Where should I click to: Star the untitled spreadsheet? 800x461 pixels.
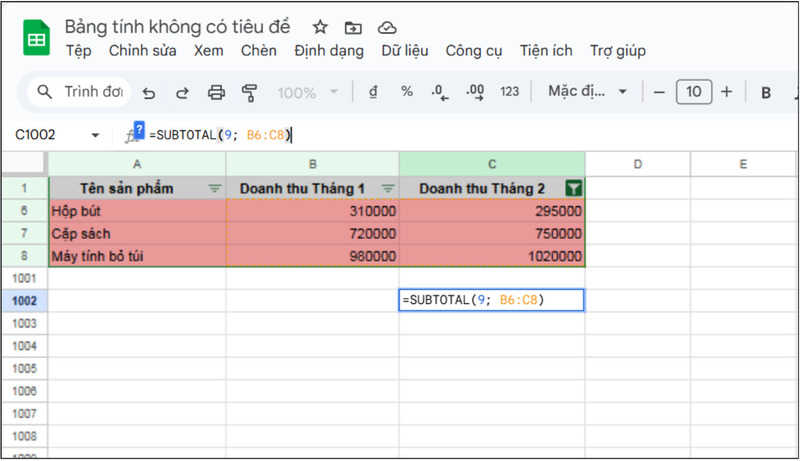(x=320, y=27)
